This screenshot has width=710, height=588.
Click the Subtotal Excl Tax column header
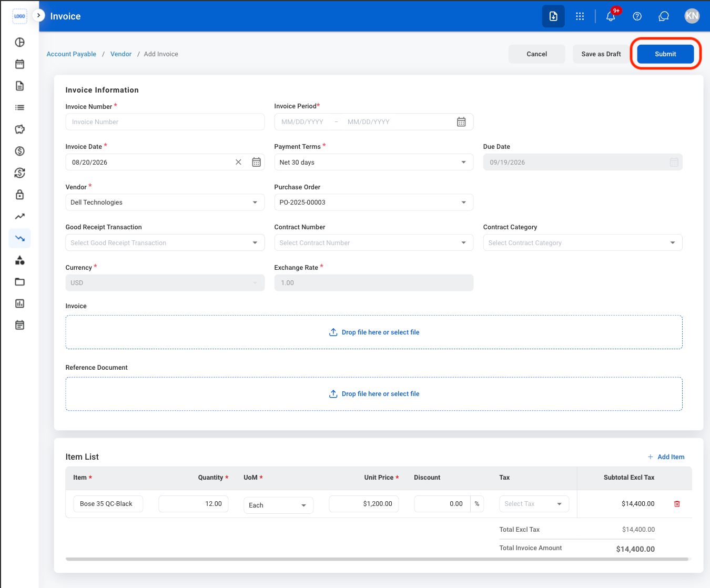tap(629, 478)
